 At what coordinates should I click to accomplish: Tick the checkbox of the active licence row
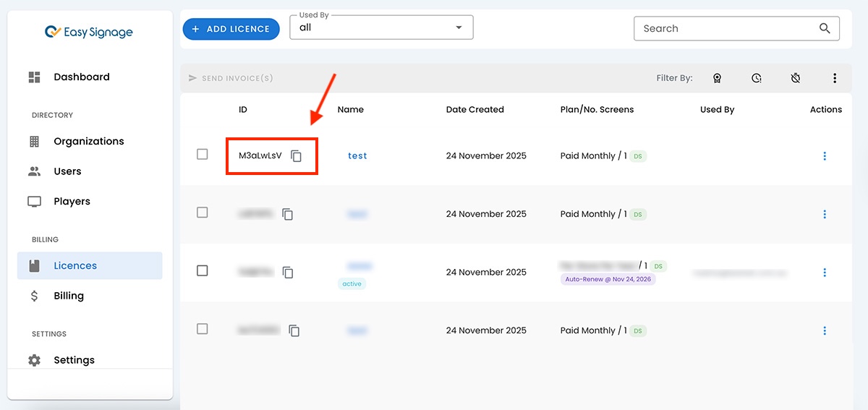(203, 270)
